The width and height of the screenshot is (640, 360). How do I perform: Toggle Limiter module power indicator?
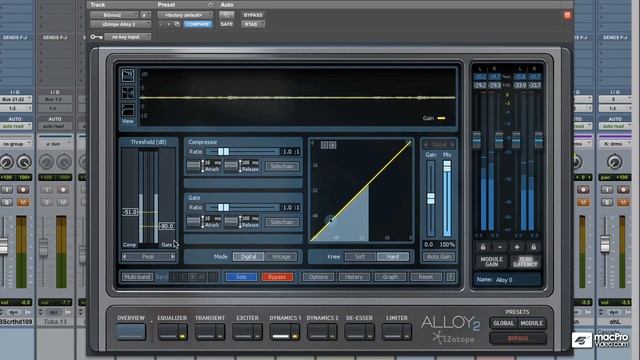pos(407,332)
